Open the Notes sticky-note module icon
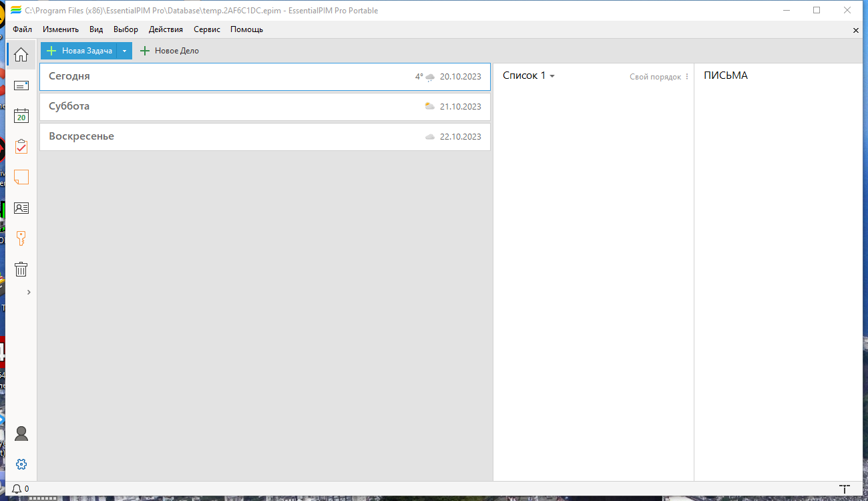The image size is (868, 501). pos(21,177)
